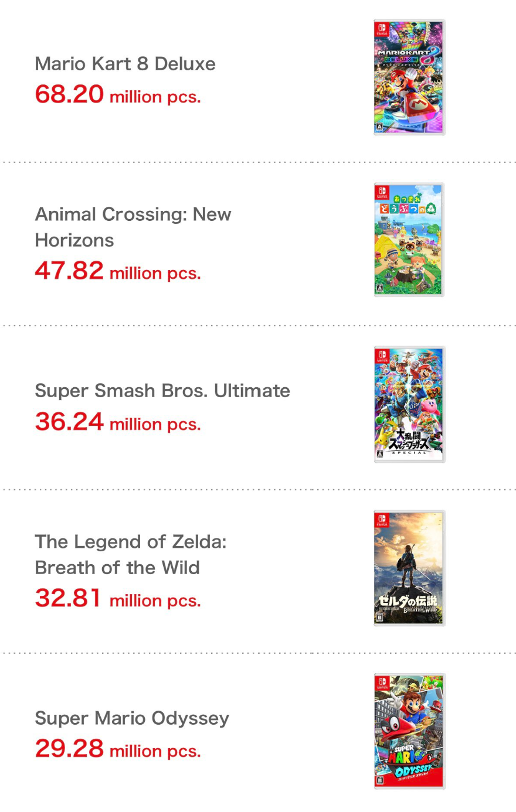Click The Legend of Zelda title text
This screenshot has height=812, width=516.
pyautogui.click(x=130, y=554)
